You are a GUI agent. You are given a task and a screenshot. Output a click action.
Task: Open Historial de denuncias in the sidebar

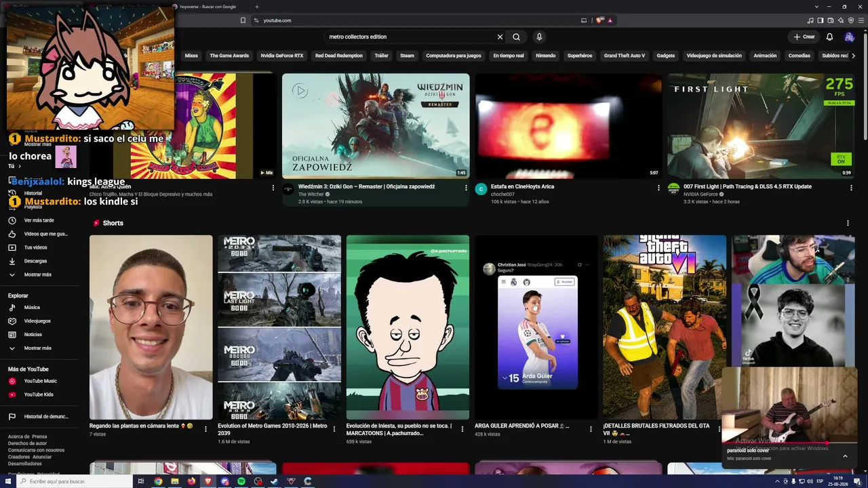(x=39, y=417)
